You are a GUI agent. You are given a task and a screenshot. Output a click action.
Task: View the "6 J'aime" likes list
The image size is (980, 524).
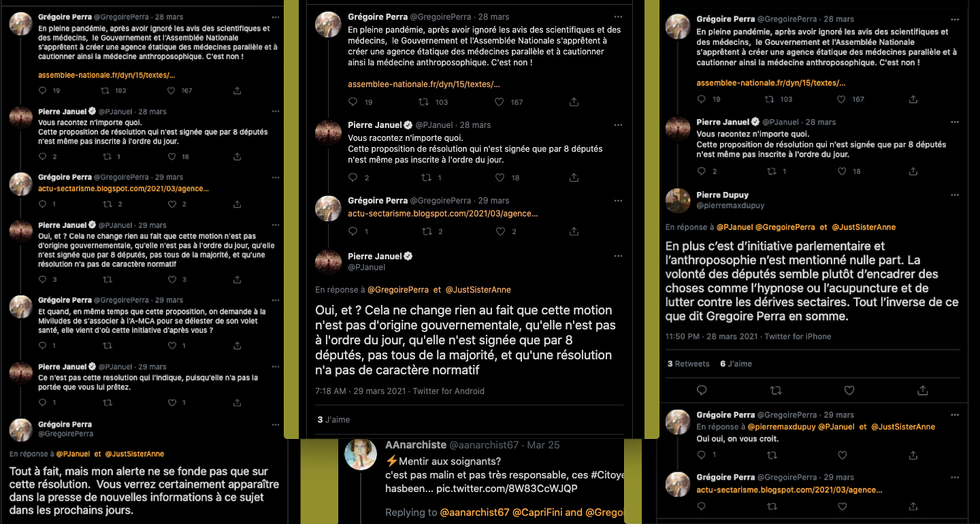[736, 364]
